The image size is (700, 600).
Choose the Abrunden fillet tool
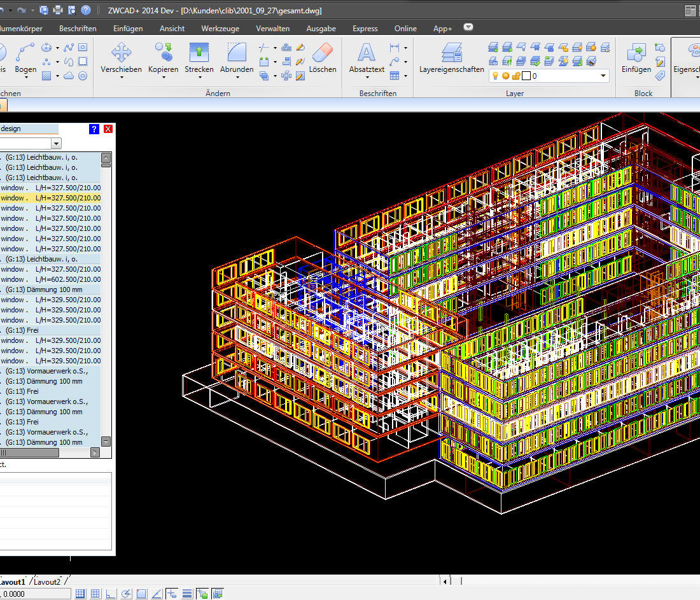(x=237, y=53)
